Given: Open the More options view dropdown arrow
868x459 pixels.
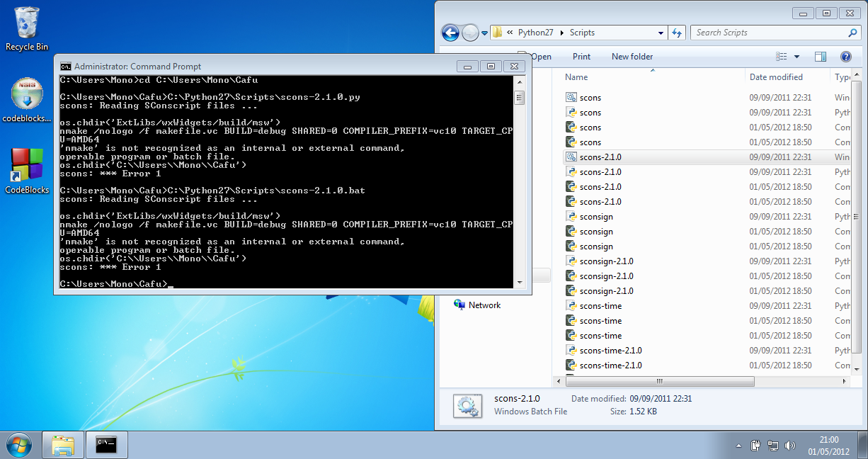Looking at the screenshot, I should pos(796,57).
